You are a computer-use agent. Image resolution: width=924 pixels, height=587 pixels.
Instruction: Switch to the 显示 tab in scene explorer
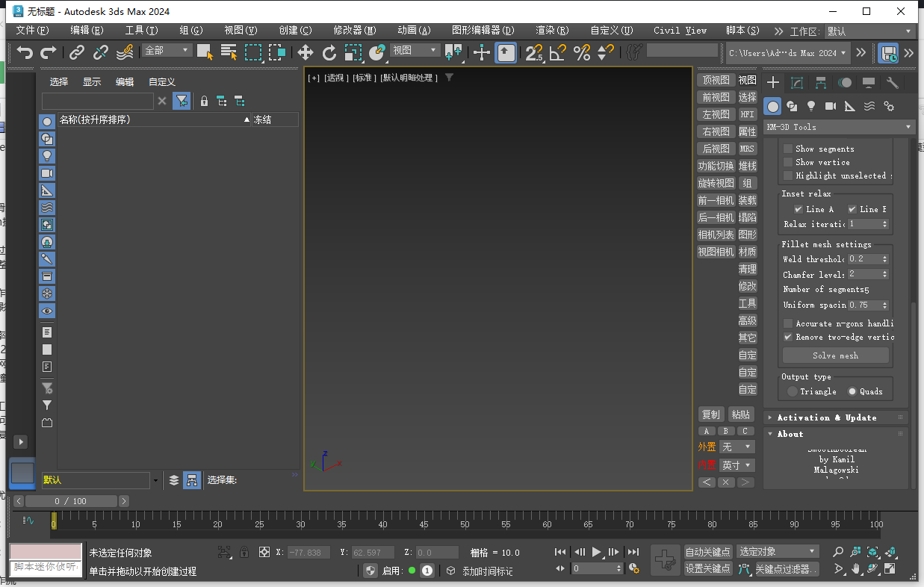(90, 81)
